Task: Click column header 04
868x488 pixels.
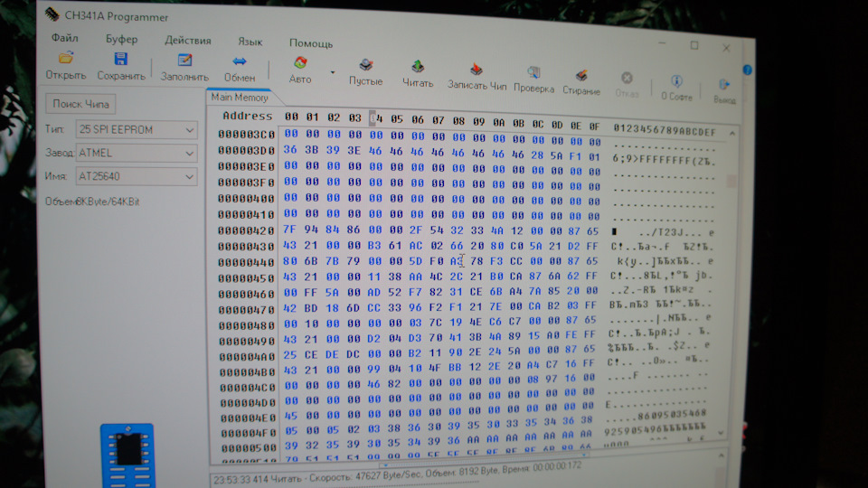Action: point(376,117)
